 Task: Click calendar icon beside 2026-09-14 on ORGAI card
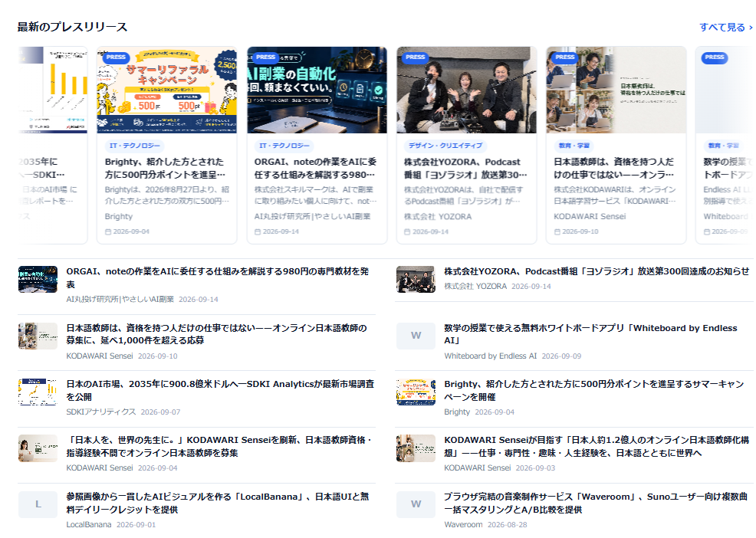pyautogui.click(x=258, y=232)
